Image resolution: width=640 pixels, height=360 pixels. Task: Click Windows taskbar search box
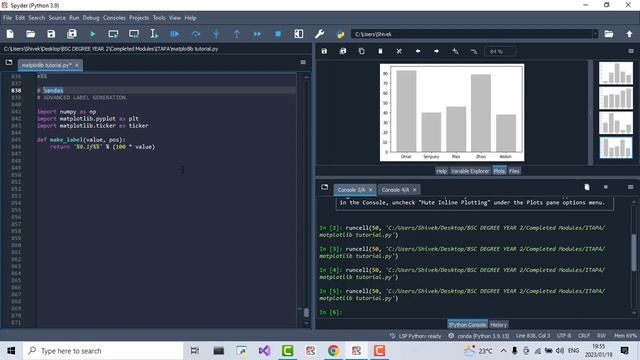(x=103, y=351)
